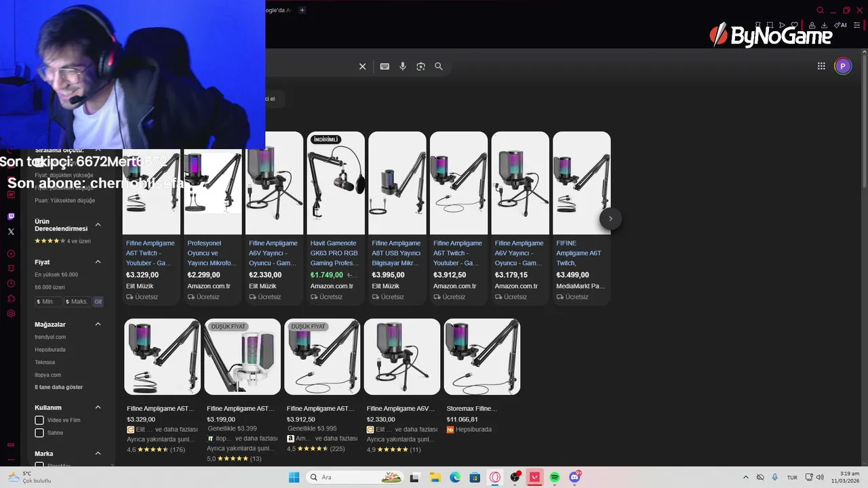Open the Windows taskbar search box Ara
The width and height of the screenshot is (868, 488).
[x=354, y=477]
